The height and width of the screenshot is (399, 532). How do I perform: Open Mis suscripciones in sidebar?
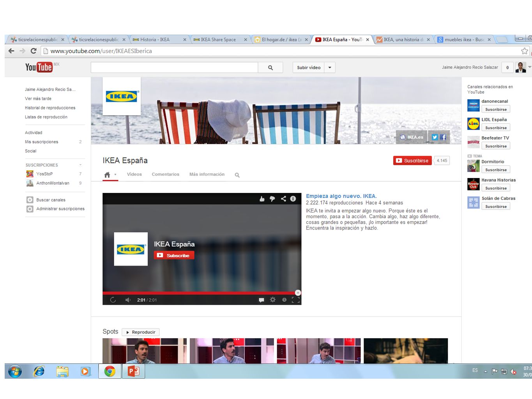[x=42, y=142]
